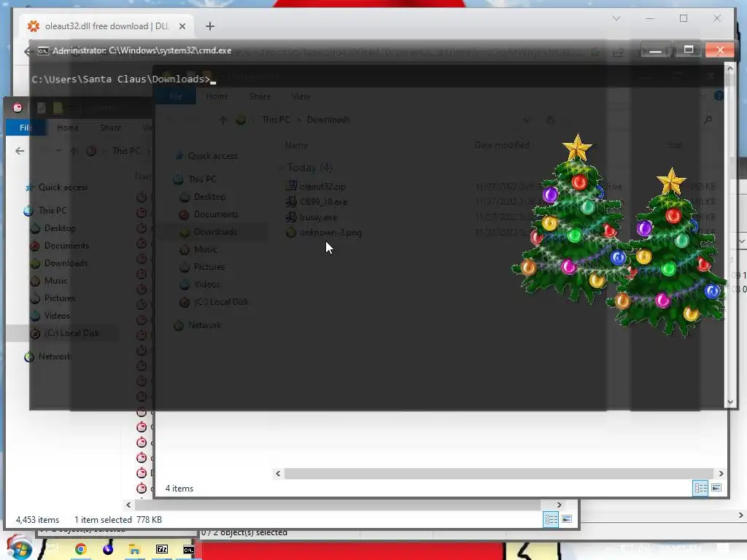The height and width of the screenshot is (560, 747).
Task: Switch rear explorer to details view
Action: tap(551, 519)
